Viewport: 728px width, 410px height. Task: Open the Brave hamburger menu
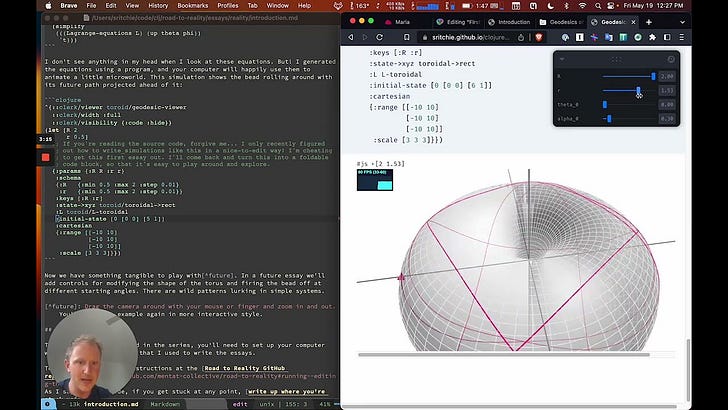[682, 37]
